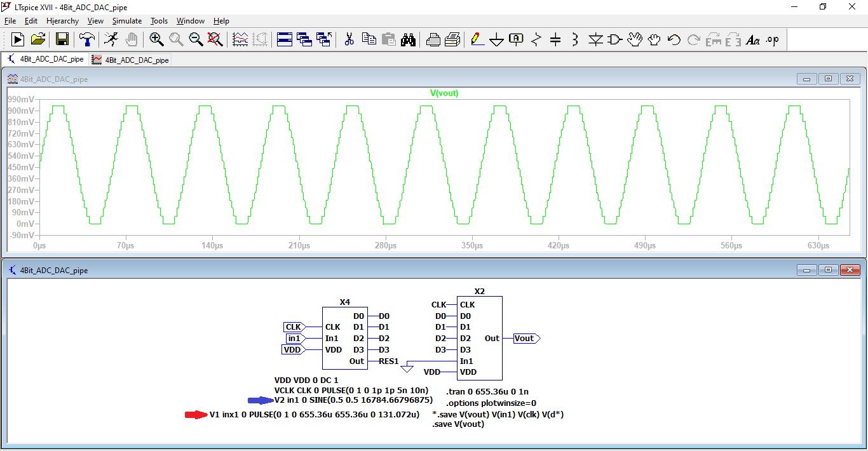
Task: Select the Draw Wire pencil tool
Action: (x=477, y=39)
